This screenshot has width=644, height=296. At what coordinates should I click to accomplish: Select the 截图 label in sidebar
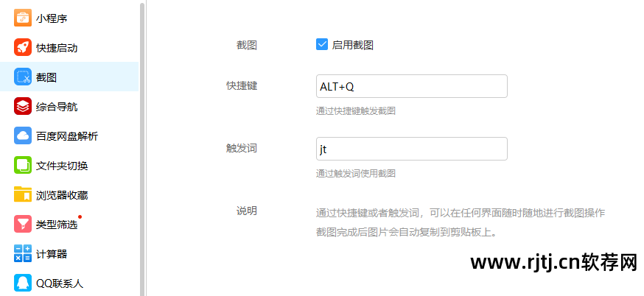46,77
